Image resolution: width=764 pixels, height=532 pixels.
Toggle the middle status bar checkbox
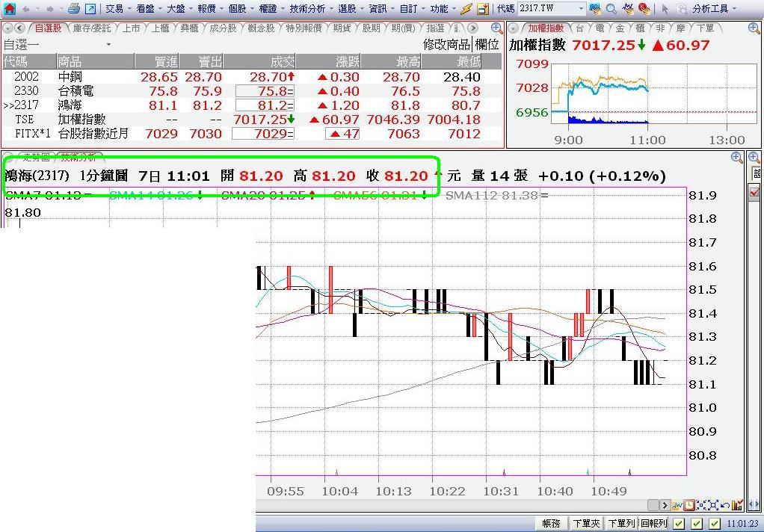click(697, 523)
